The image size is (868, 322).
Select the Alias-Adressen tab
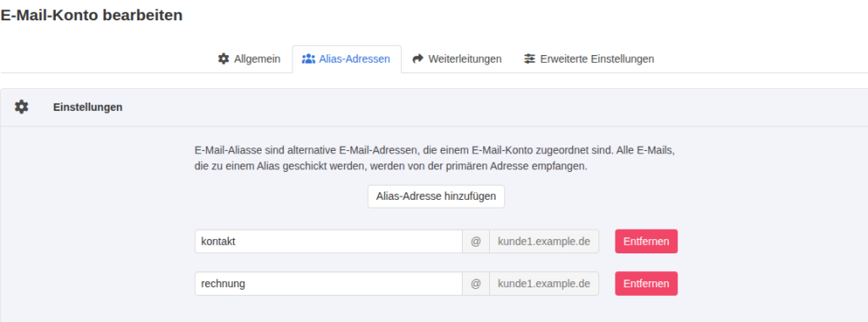pyautogui.click(x=347, y=58)
